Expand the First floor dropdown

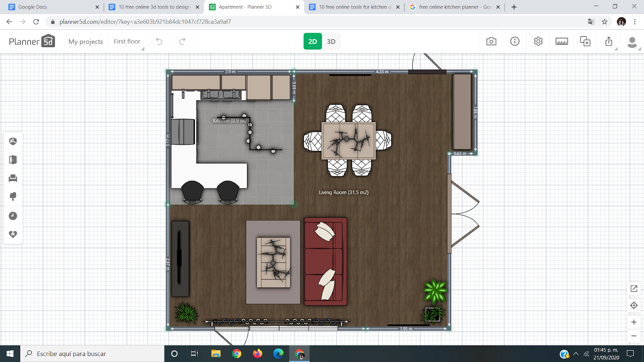click(x=127, y=41)
